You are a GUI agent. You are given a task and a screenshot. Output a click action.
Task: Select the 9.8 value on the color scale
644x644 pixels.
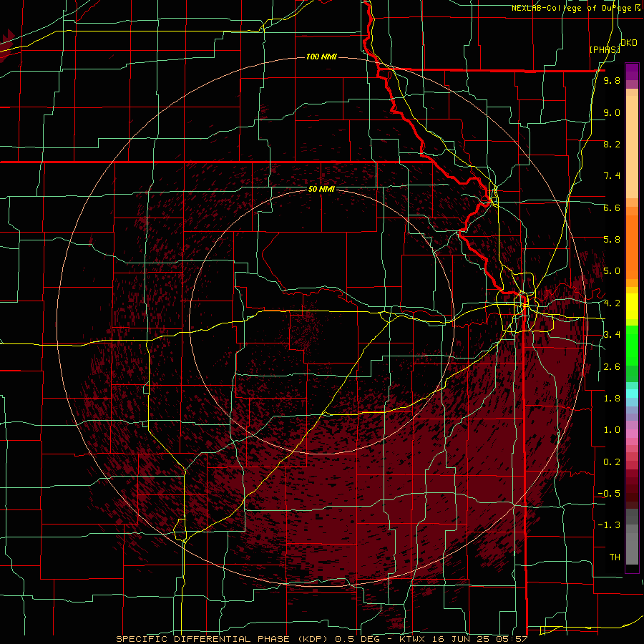[612, 80]
